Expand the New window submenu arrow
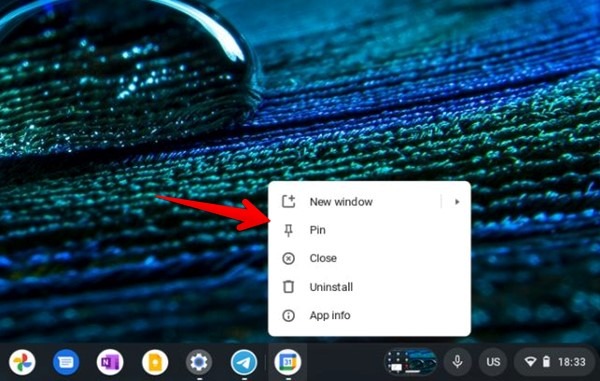The width and height of the screenshot is (600, 381). [457, 202]
